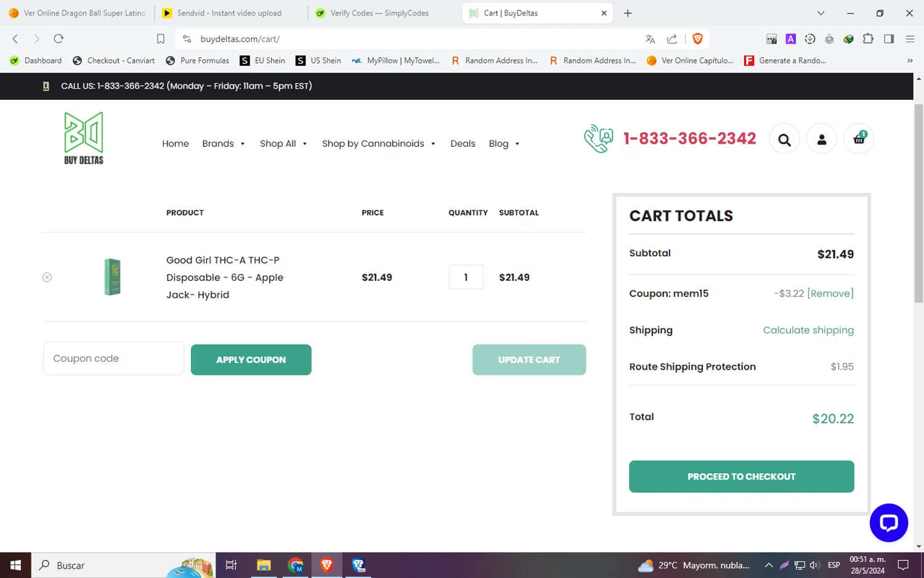Go to the Home menu item
Screen dimensions: 924x578
coord(176,144)
